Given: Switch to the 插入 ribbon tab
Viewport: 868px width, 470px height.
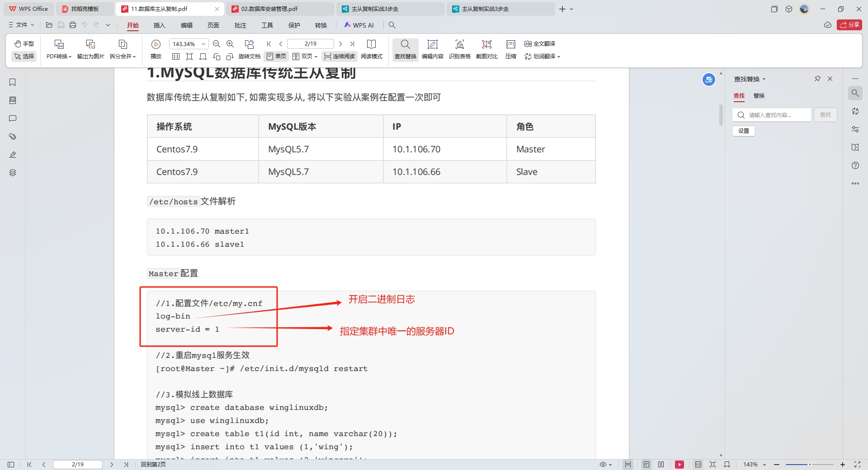Looking at the screenshot, I should (160, 25).
